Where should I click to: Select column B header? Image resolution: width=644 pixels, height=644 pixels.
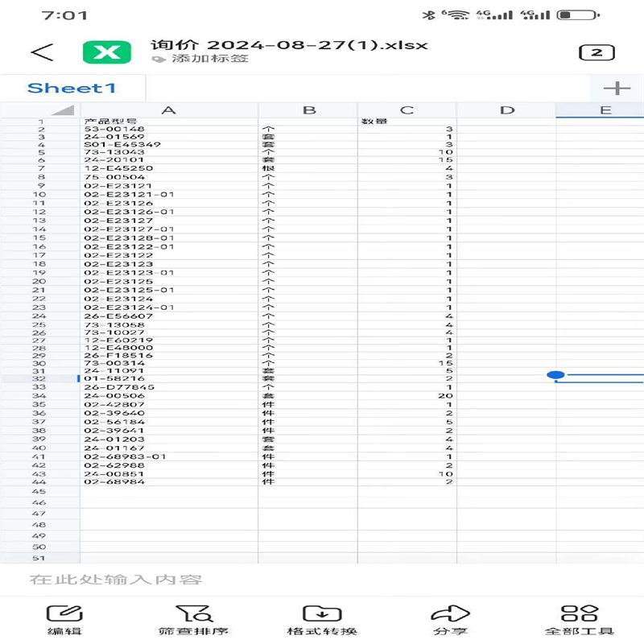click(308, 110)
